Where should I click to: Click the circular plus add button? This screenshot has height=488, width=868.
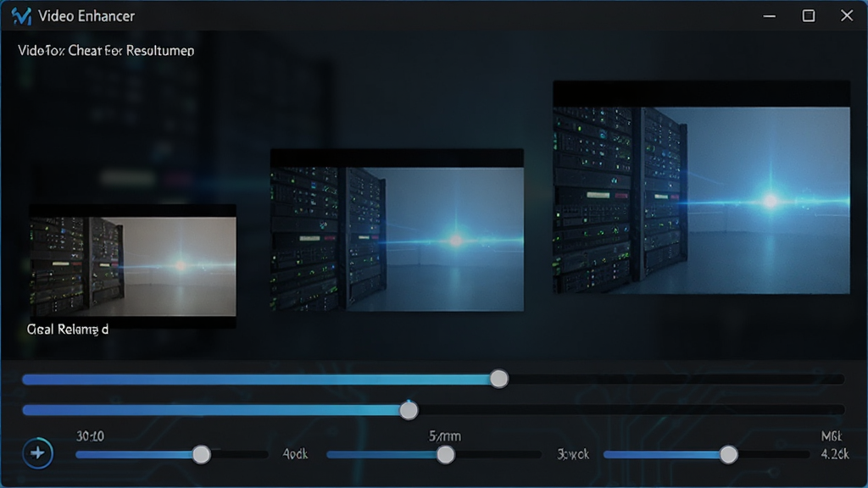point(37,454)
